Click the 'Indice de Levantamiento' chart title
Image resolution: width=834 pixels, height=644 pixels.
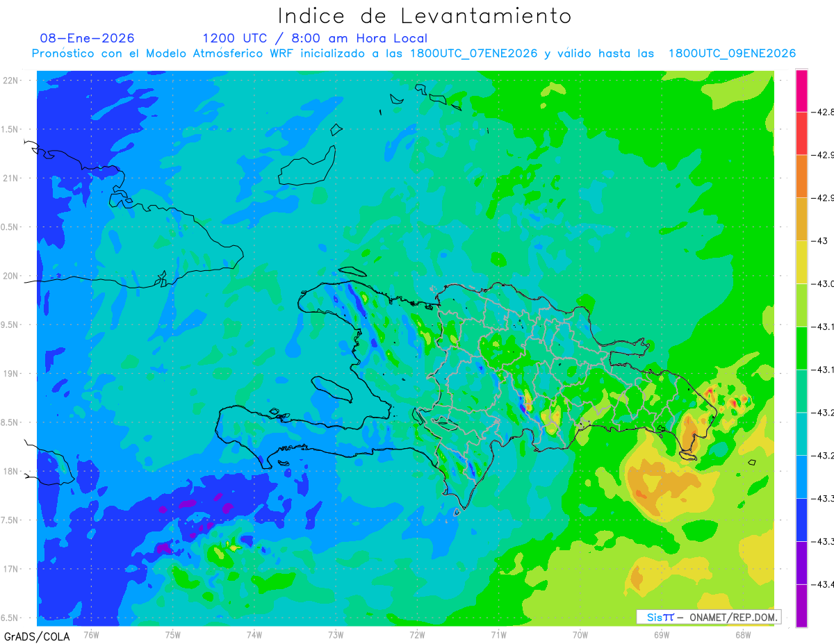pyautogui.click(x=425, y=15)
